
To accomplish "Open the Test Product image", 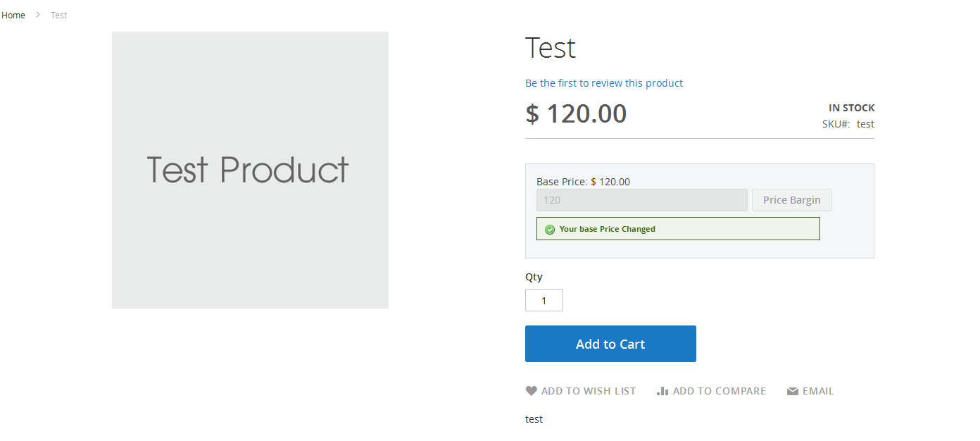I will [250, 170].
